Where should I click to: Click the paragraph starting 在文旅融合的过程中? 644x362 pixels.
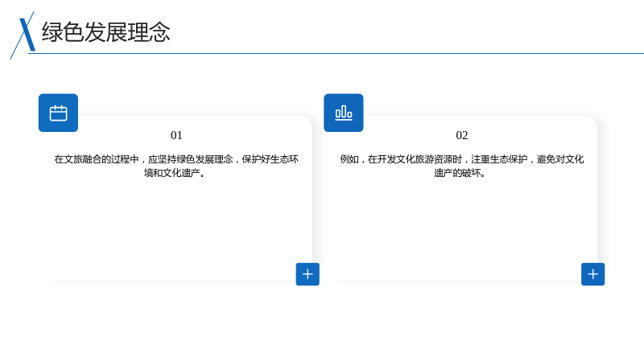click(176, 166)
